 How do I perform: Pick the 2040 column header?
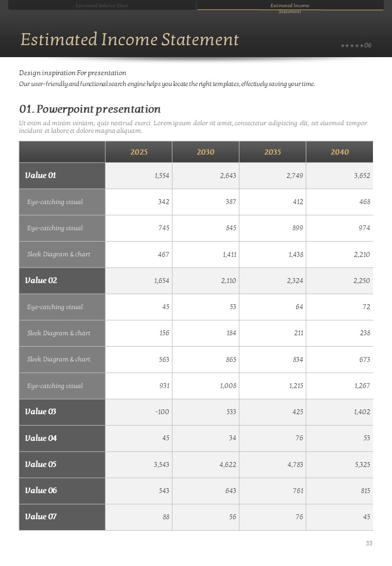[x=340, y=152]
